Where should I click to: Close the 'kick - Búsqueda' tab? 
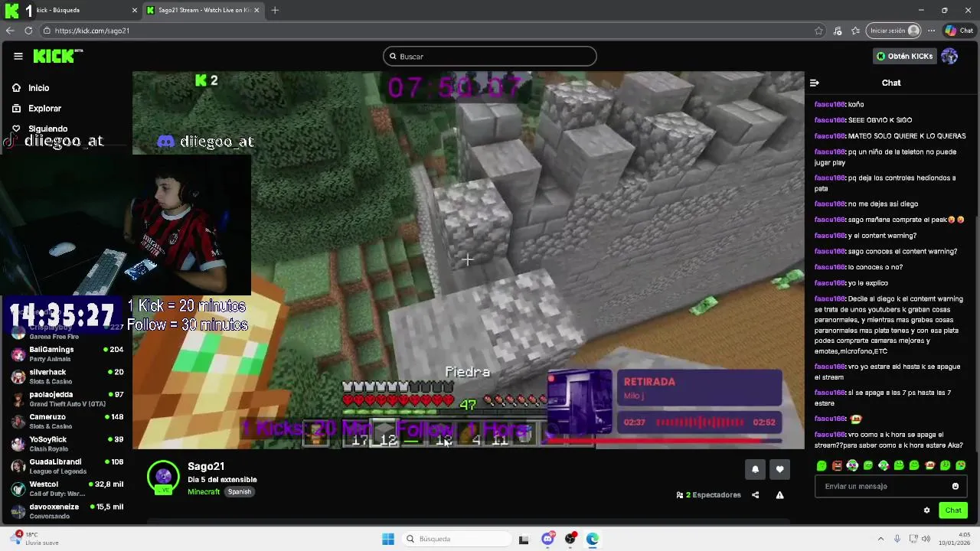pos(135,10)
